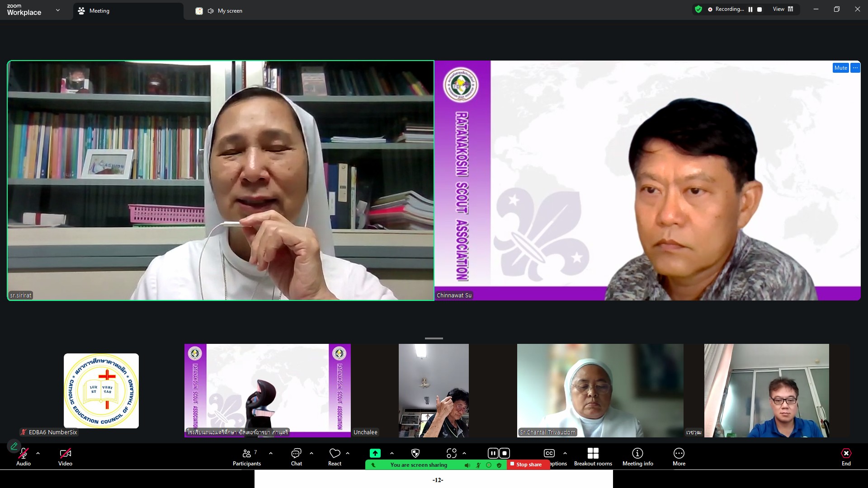
Task: Mute Chinnawat Su via Mute button
Action: coord(840,68)
